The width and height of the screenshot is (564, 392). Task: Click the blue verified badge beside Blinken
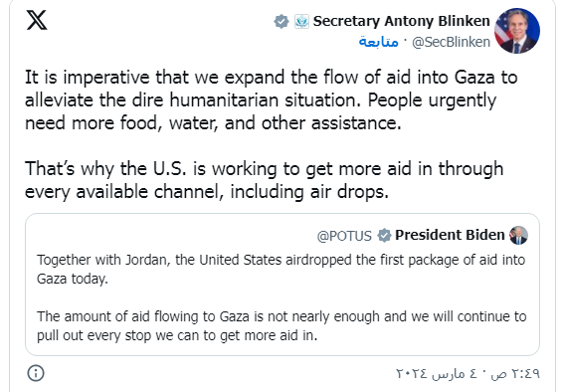282,21
